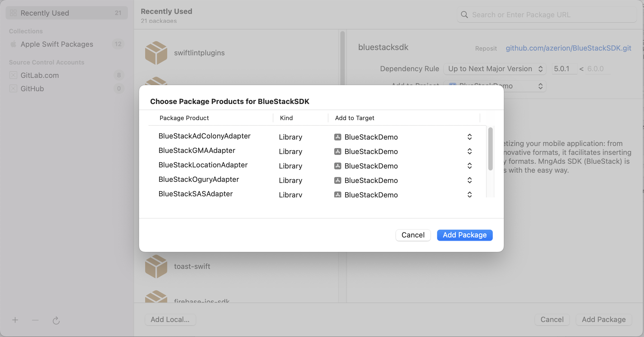Focus the Search or Enter Package URL field
This screenshot has width=644, height=337.
547,14
